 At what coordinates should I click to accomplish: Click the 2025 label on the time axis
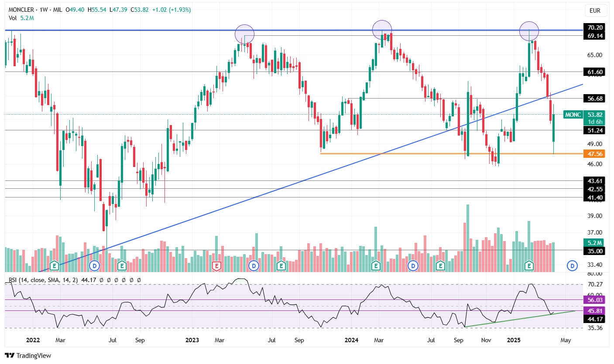[x=513, y=339]
